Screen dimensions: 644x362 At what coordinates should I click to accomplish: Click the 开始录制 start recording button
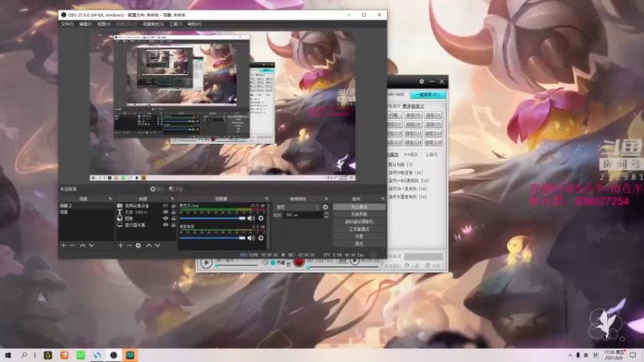[x=359, y=215]
